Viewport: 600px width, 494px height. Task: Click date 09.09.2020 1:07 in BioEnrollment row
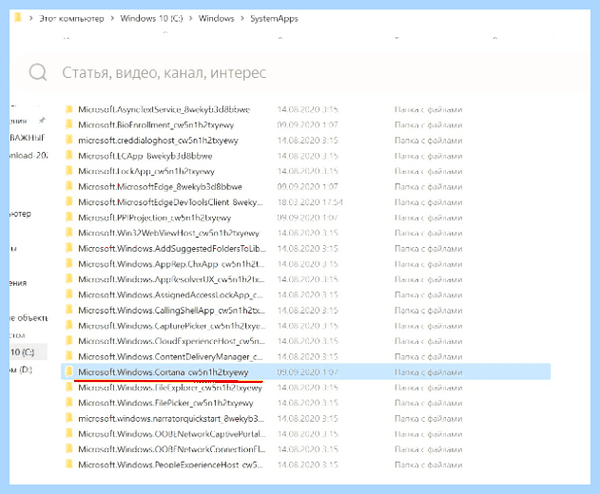308,125
